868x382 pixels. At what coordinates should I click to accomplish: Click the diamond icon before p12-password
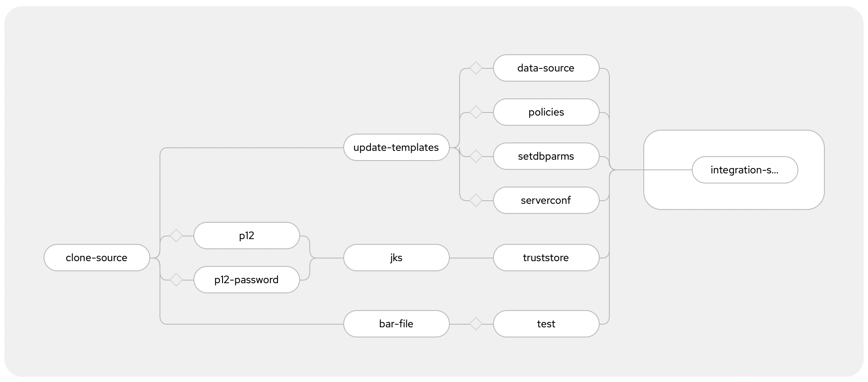176,280
